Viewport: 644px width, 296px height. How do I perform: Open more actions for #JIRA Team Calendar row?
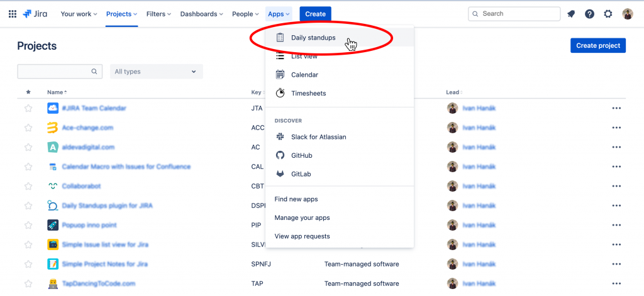pyautogui.click(x=616, y=108)
